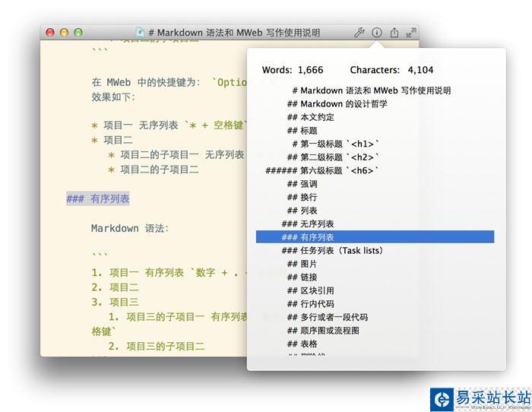Click the yellow minimize window button
532x412 pixels.
pos(64,32)
